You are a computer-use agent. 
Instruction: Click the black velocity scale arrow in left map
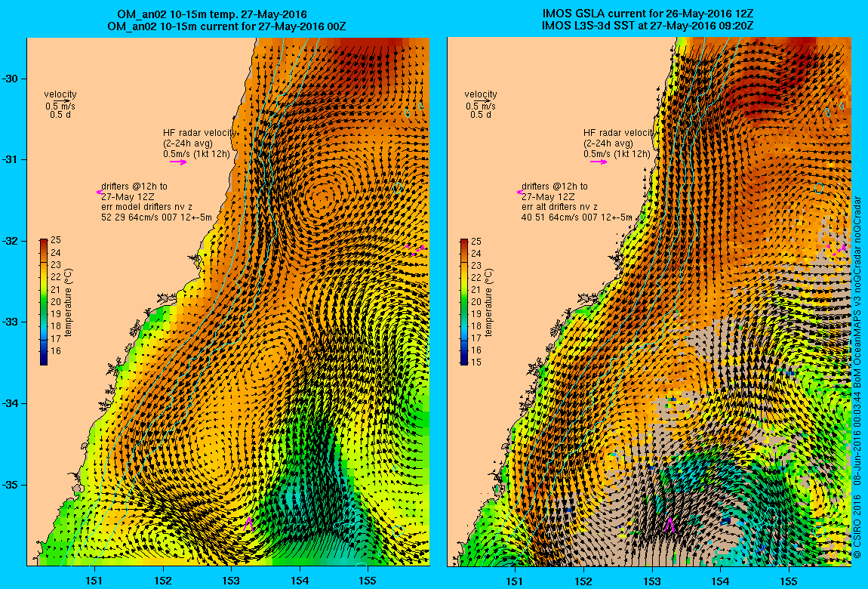tap(61, 100)
